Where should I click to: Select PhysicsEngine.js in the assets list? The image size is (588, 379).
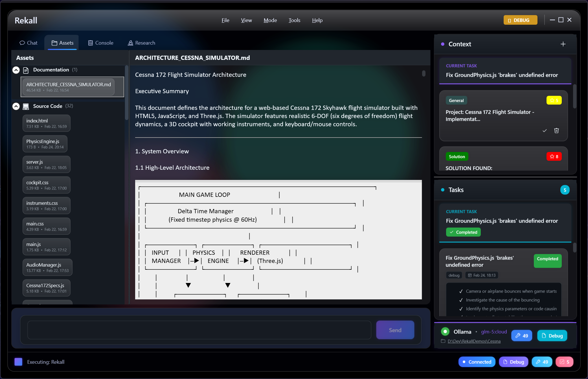(45, 144)
